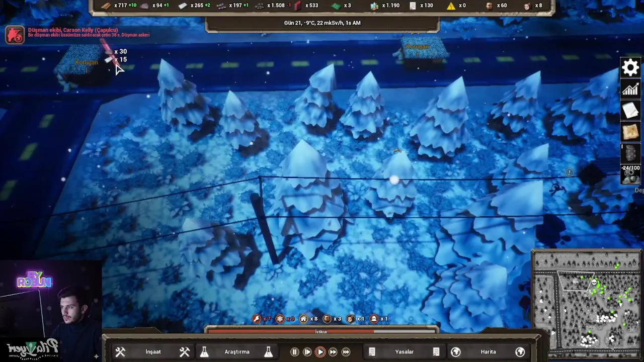Open the İnşaat construction menu
644x362 pixels.
coord(153,352)
